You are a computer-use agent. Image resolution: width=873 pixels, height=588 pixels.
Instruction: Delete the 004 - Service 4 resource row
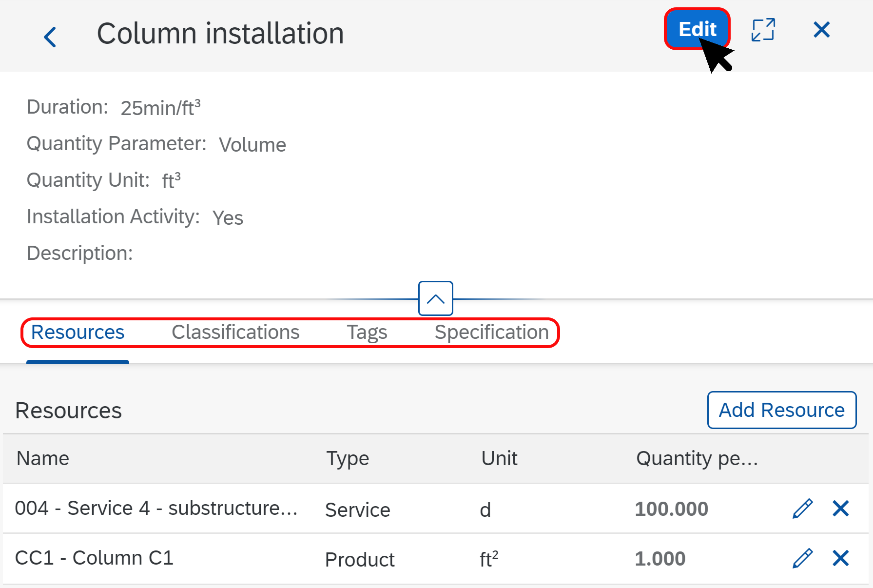pos(841,509)
